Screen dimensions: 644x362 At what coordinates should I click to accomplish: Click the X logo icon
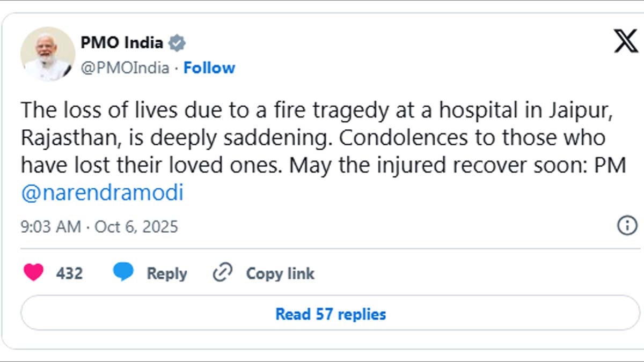click(625, 41)
